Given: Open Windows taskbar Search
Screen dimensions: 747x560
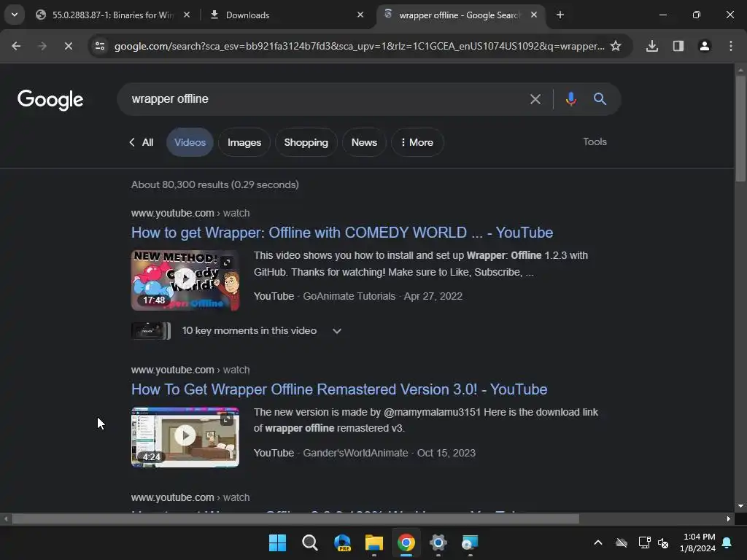Looking at the screenshot, I should (x=309, y=542).
